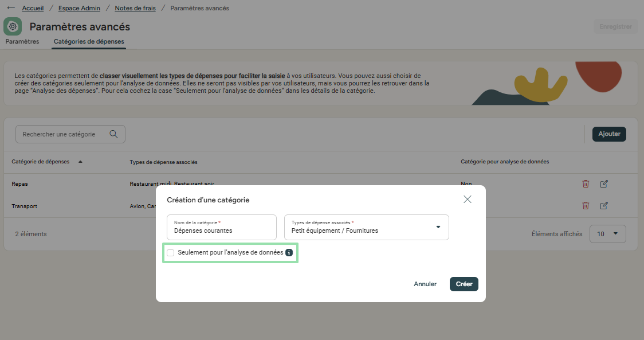
Task: Click the Ajouter button
Action: click(609, 134)
